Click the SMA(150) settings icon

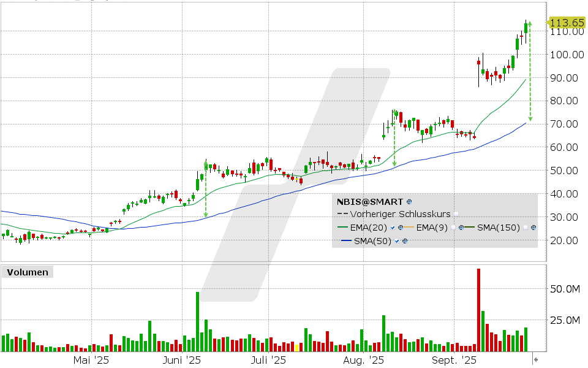tap(533, 228)
